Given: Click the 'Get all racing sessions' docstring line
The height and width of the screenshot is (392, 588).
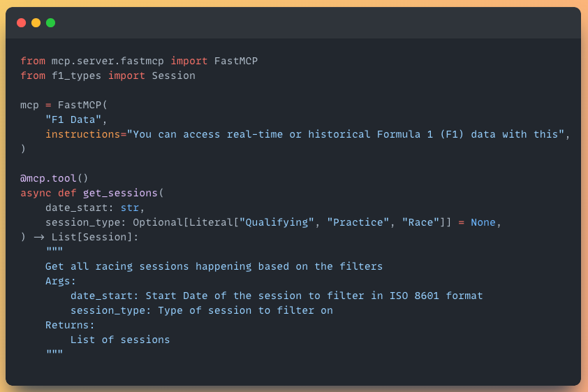Looking at the screenshot, I should click(x=214, y=266).
